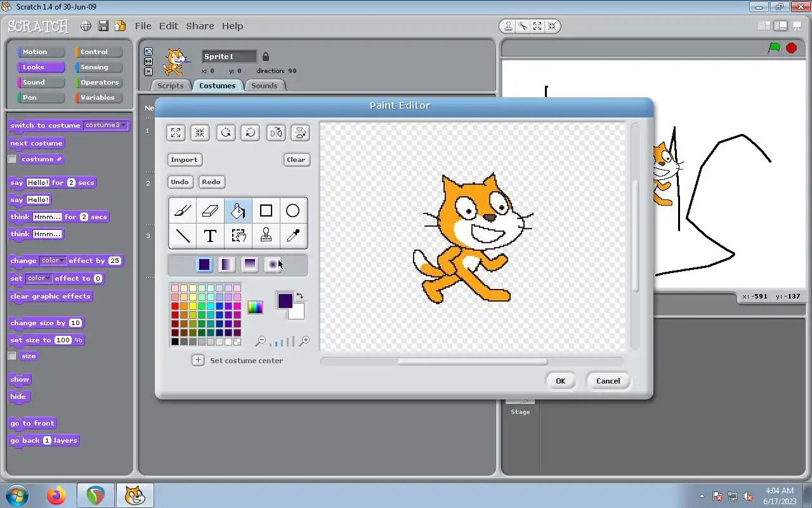Select the Eraser tool
Viewport: 812px width, 508px height.
[x=210, y=211]
